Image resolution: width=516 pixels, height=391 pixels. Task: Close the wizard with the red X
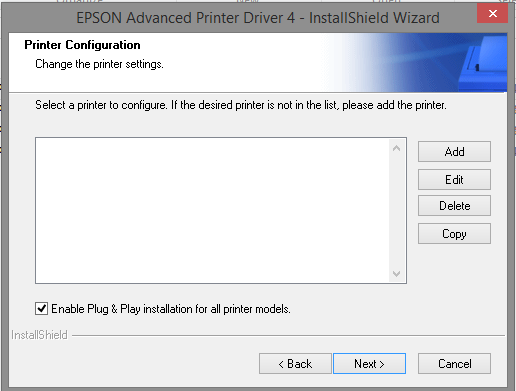coord(492,14)
